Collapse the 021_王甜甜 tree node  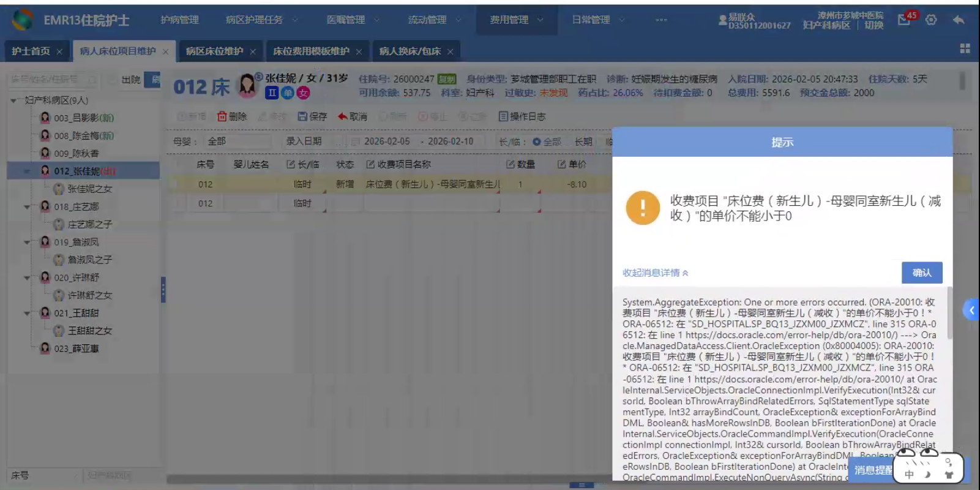27,313
